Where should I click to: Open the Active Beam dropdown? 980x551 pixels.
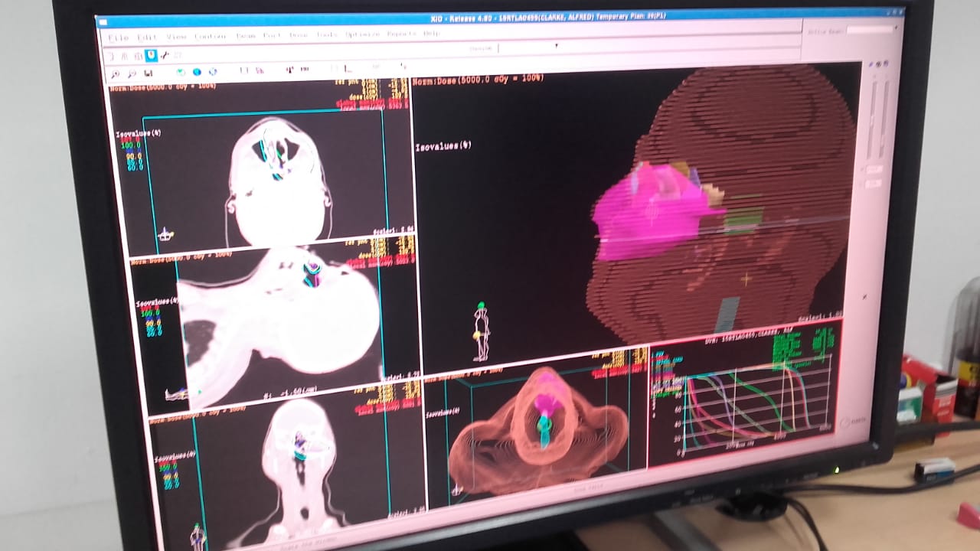pyautogui.click(x=870, y=30)
